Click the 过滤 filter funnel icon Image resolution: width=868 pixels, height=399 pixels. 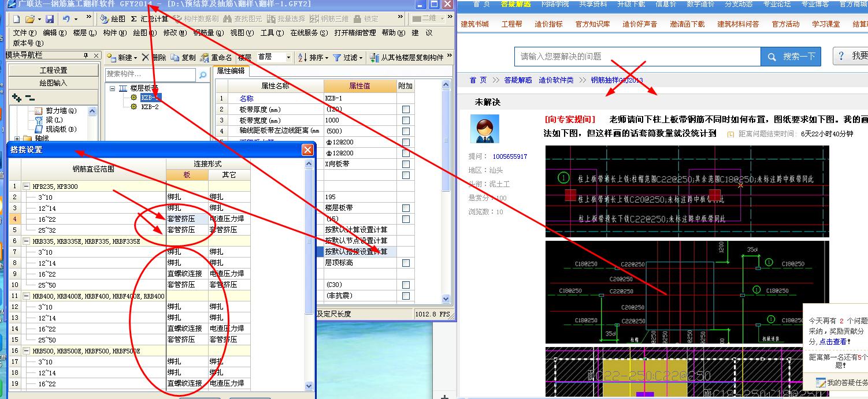click(337, 57)
